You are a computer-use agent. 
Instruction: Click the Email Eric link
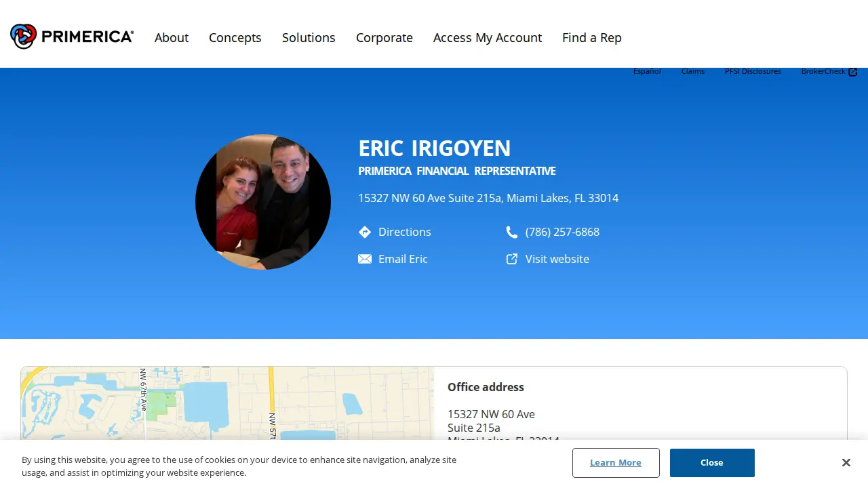click(x=403, y=259)
